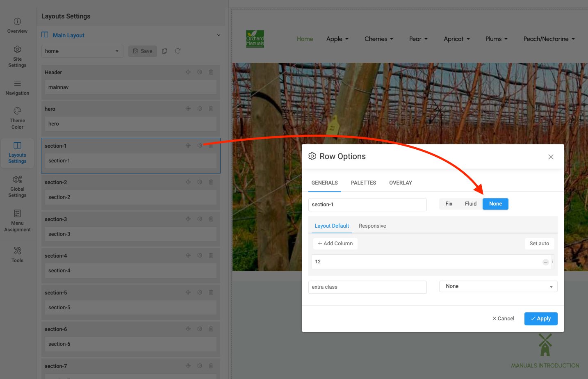Open the None select dropdown in dialog

point(498,286)
